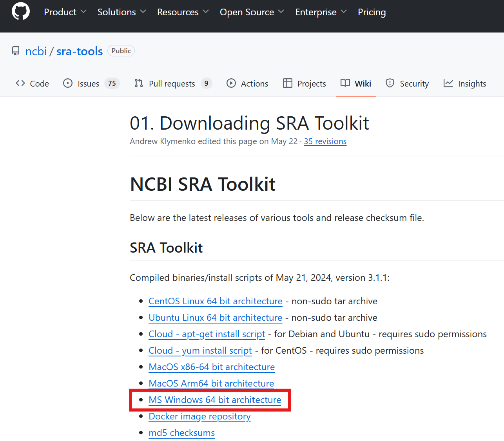Viewport: 504px width, 441px height.
Task: Open the ncbi owner link
Action: click(36, 51)
